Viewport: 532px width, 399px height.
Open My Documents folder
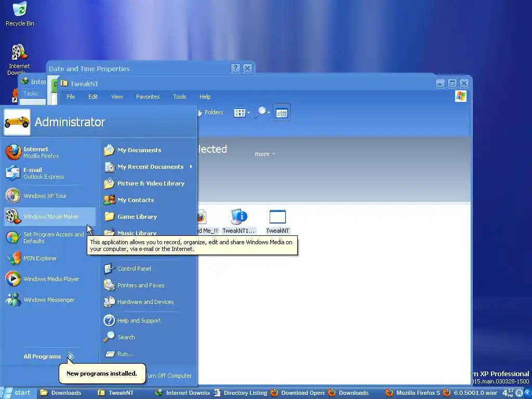[148, 150]
